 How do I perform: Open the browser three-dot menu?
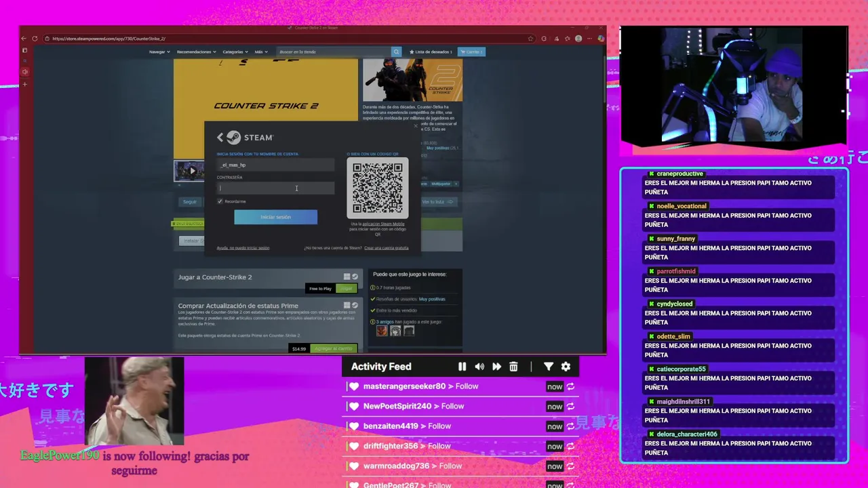589,39
